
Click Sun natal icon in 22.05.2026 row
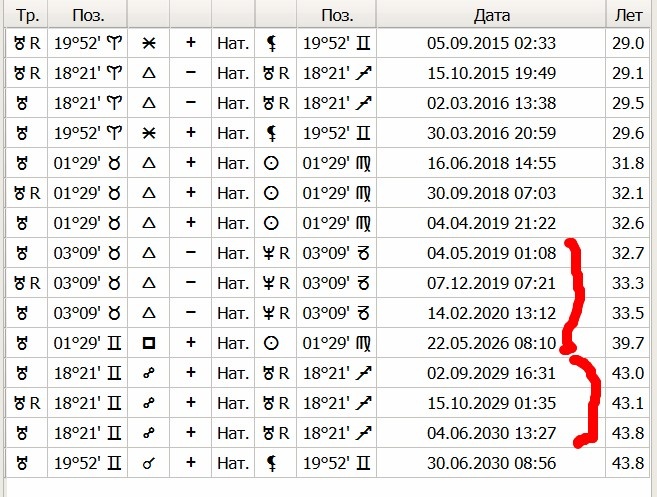[x=271, y=343]
